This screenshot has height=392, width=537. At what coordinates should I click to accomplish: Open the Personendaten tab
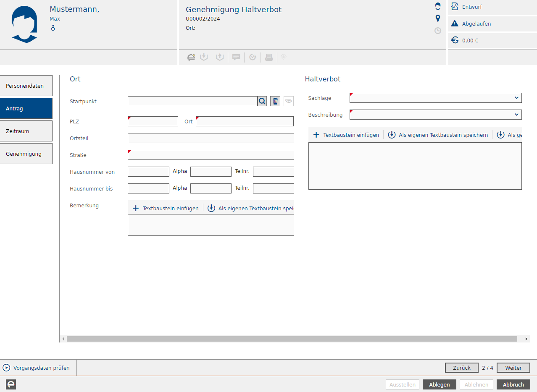26,86
